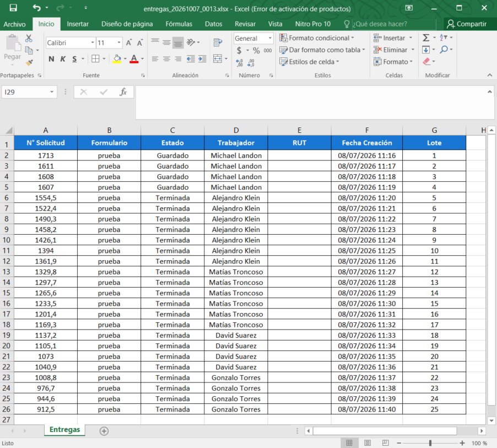Click the text orientation icon

point(191,42)
